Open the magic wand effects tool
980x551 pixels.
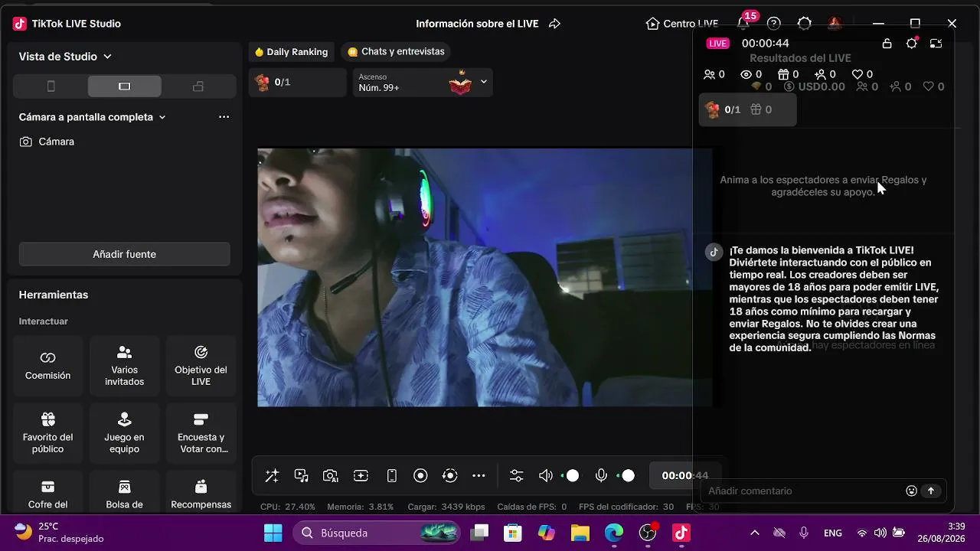272,476
